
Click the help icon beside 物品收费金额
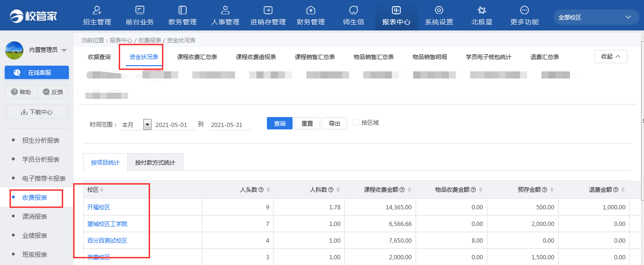tap(473, 190)
